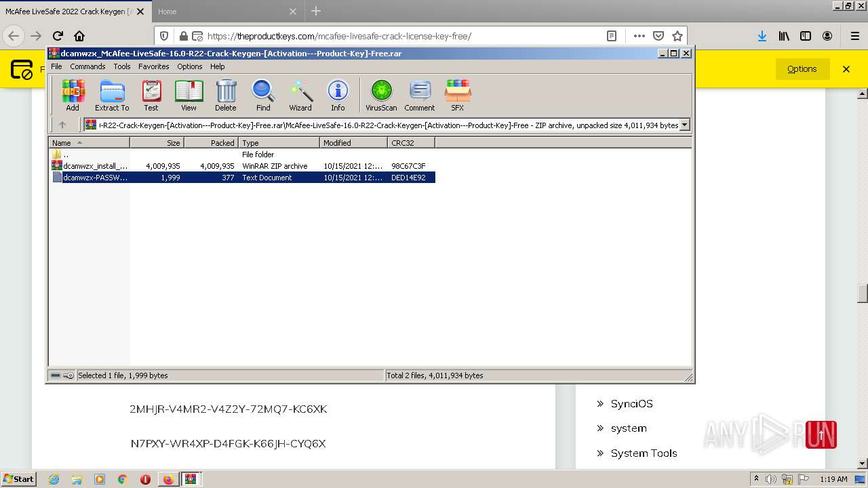
Task: Save page to Pocket icon
Action: tap(658, 36)
